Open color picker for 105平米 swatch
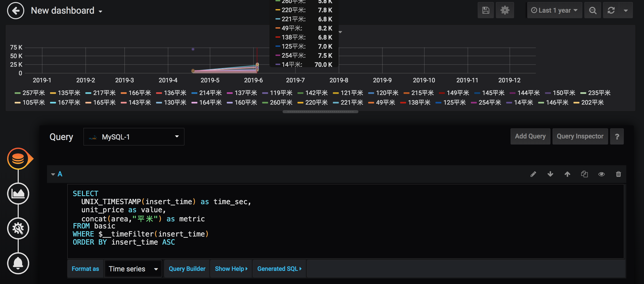This screenshot has height=284, width=644. pos(17,103)
